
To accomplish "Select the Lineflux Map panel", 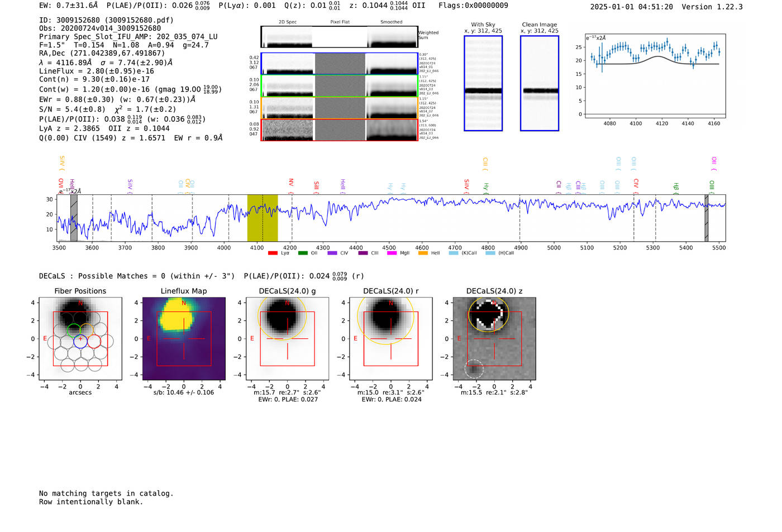I will (184, 339).
